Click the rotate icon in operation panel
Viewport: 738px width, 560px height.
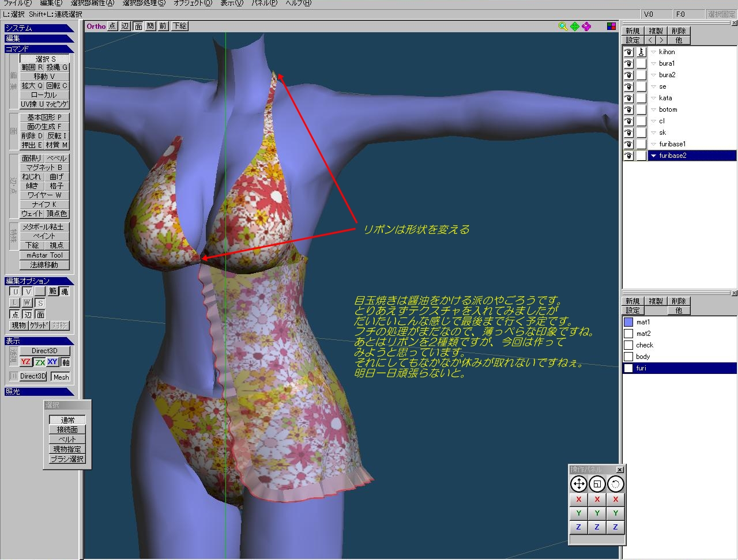tap(615, 485)
